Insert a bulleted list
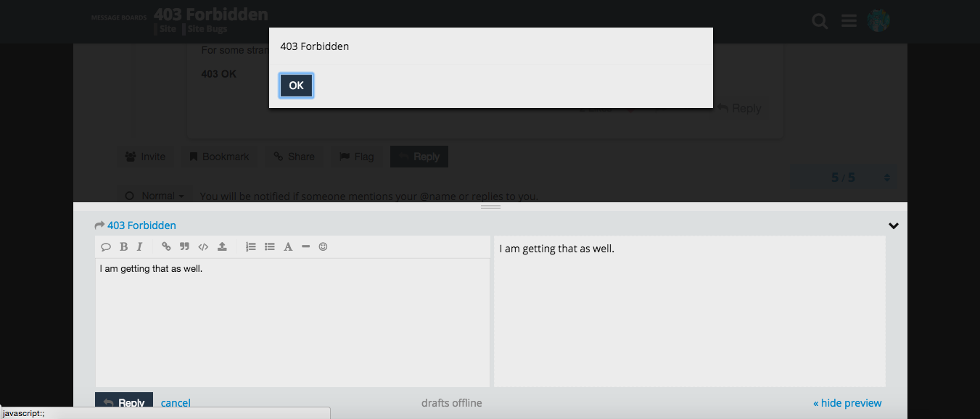 [269, 246]
